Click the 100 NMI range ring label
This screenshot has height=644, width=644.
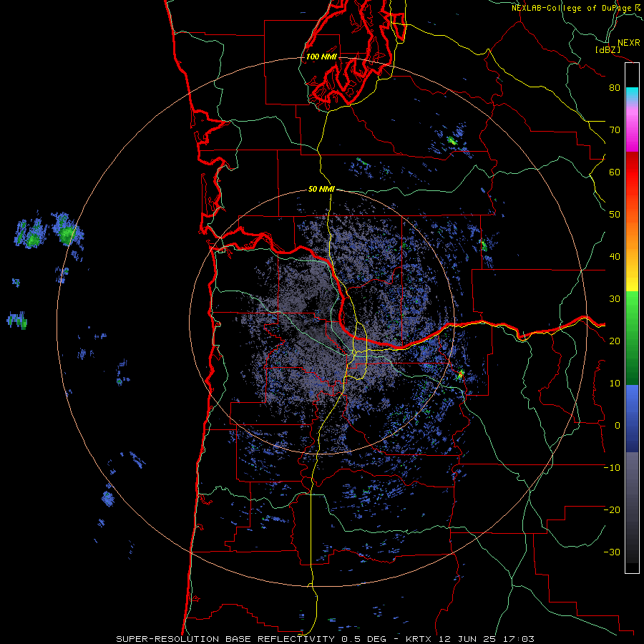click(x=321, y=57)
